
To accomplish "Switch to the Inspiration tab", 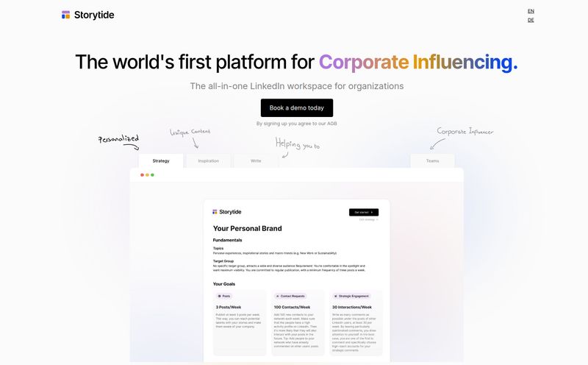I will point(209,160).
